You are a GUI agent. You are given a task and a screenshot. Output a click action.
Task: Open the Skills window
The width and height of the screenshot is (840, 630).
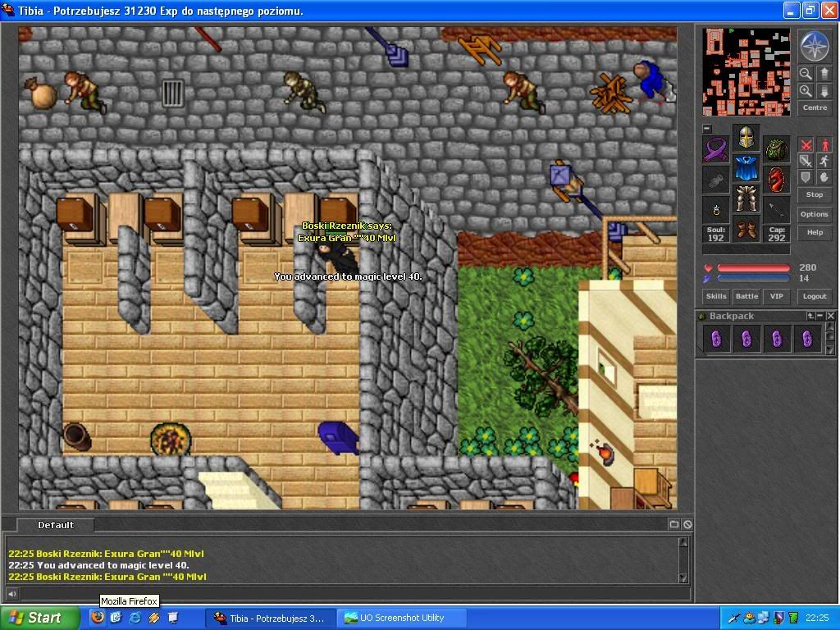[x=716, y=296]
